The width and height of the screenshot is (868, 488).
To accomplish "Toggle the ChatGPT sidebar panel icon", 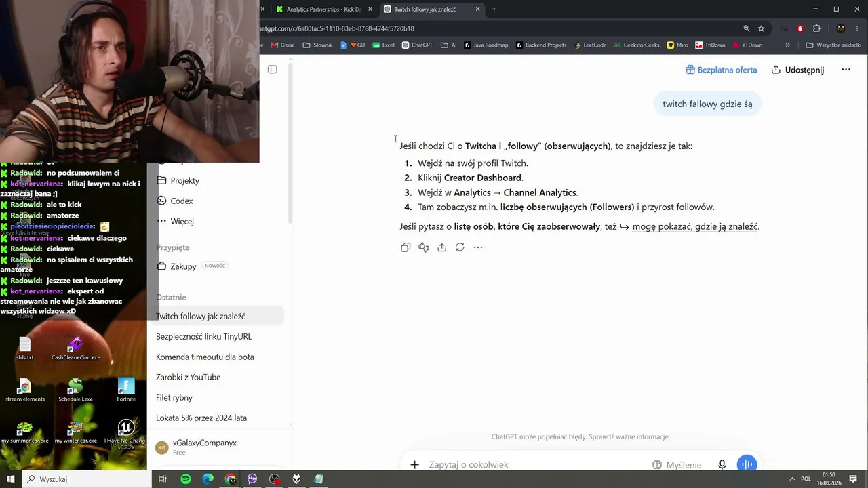I will (273, 69).
